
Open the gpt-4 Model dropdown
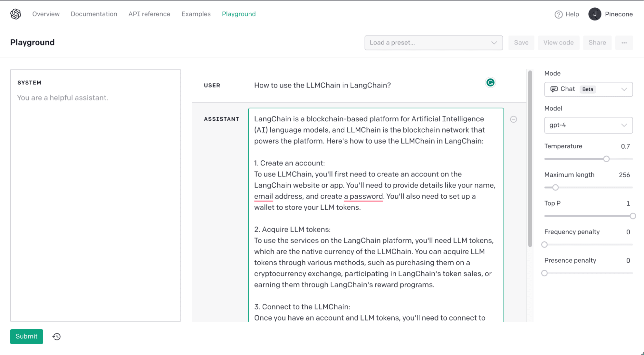(x=588, y=125)
